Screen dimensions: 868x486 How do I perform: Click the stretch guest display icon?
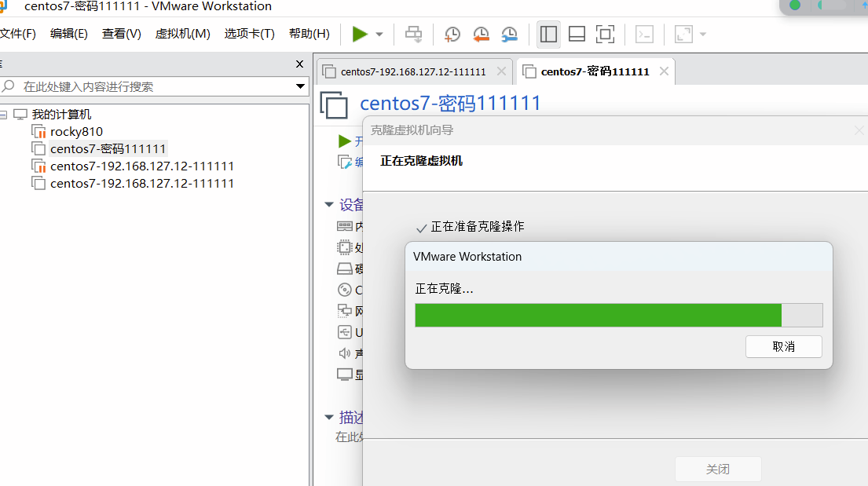pos(683,35)
